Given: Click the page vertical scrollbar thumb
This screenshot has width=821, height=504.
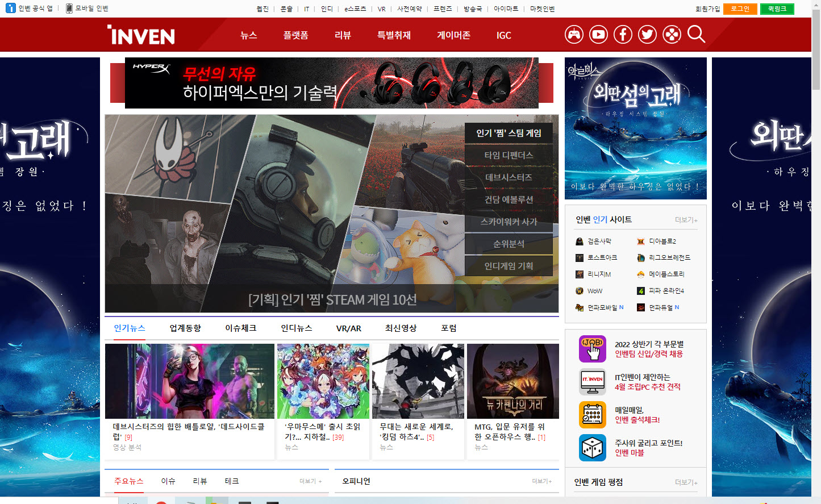Looking at the screenshot, I should tap(816, 50).
